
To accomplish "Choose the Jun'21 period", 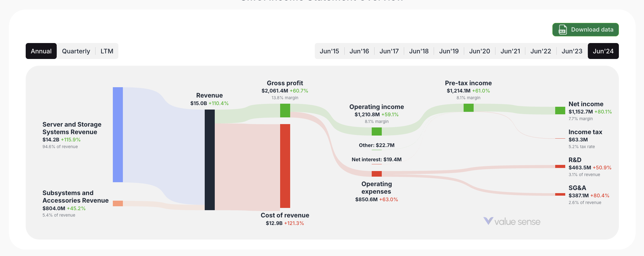I will [510, 51].
